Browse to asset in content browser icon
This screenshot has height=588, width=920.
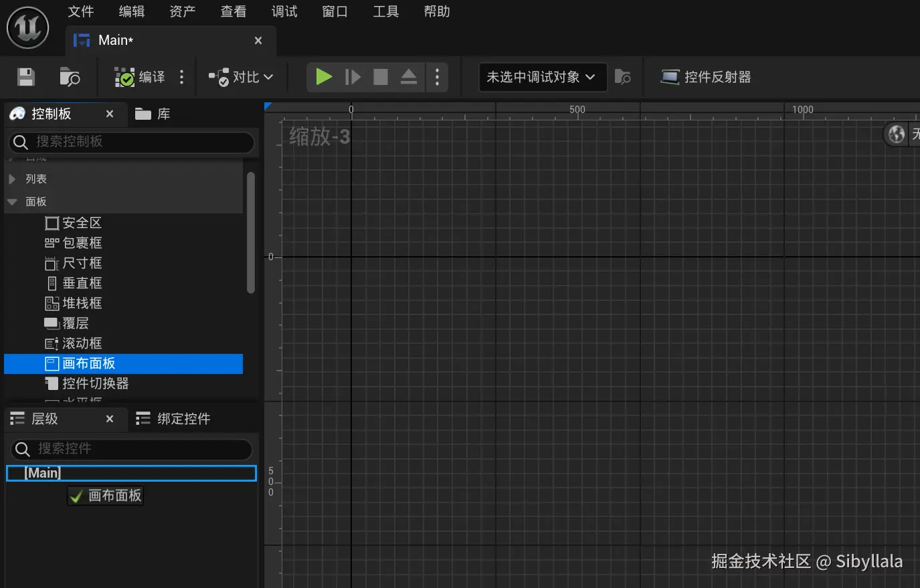(x=70, y=77)
